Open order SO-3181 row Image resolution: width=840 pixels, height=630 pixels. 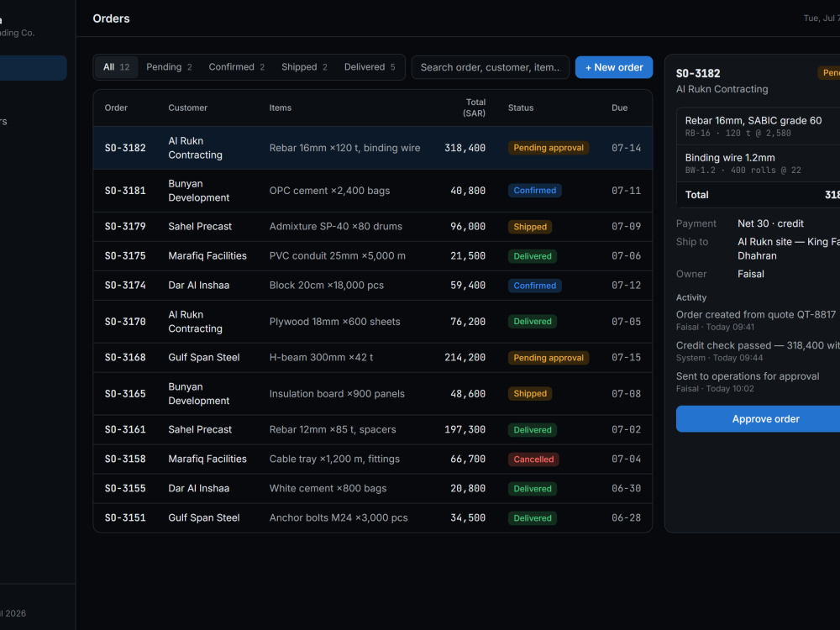[x=373, y=191]
